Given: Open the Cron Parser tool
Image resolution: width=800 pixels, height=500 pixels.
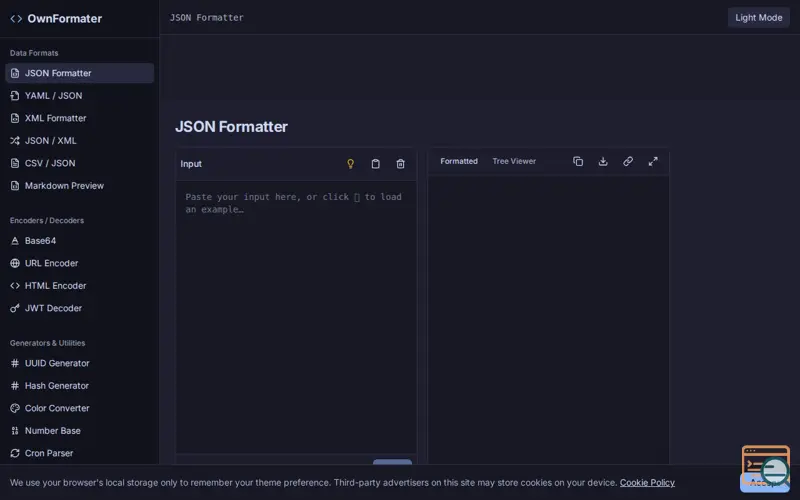Looking at the screenshot, I should [80, 453].
